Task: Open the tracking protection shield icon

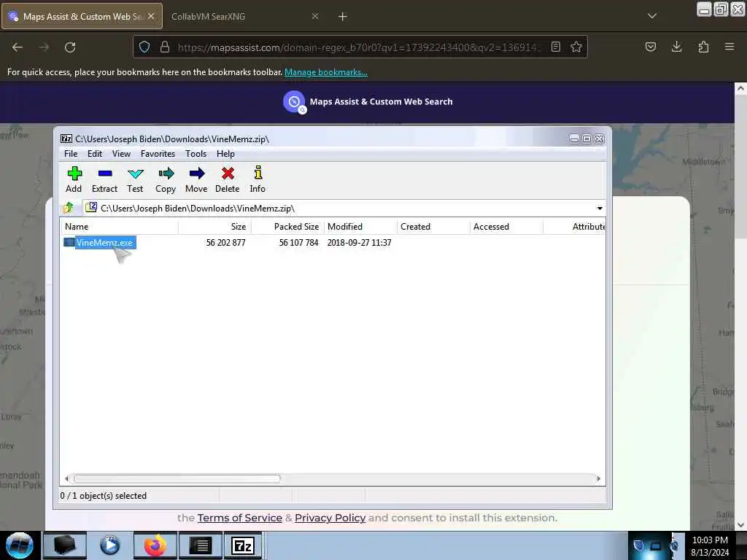Action: coord(144,47)
